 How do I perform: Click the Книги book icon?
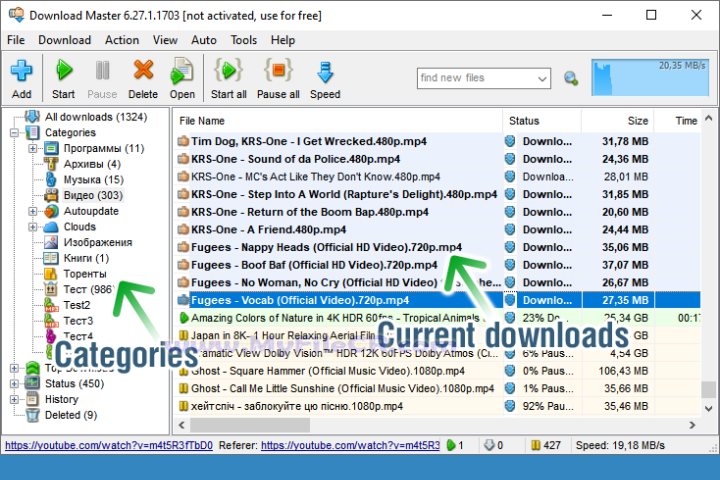[51, 258]
